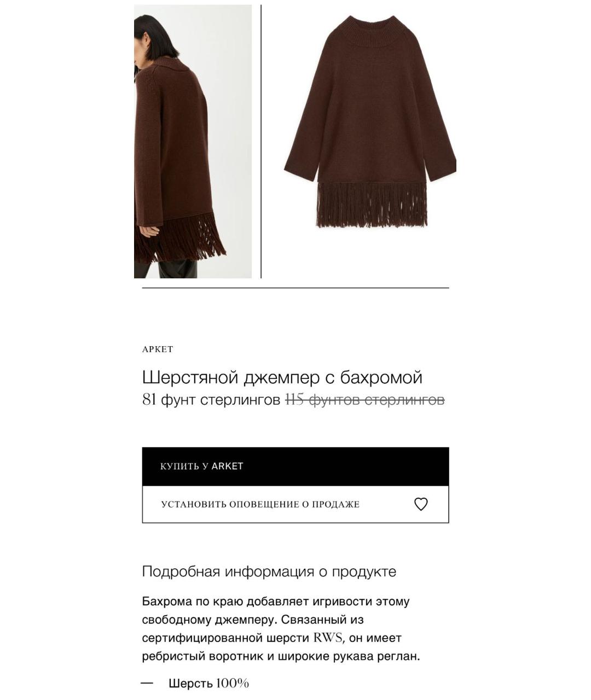Click the dash bullet before Шерсть
This screenshot has height=700, width=591.
pyautogui.click(x=147, y=683)
